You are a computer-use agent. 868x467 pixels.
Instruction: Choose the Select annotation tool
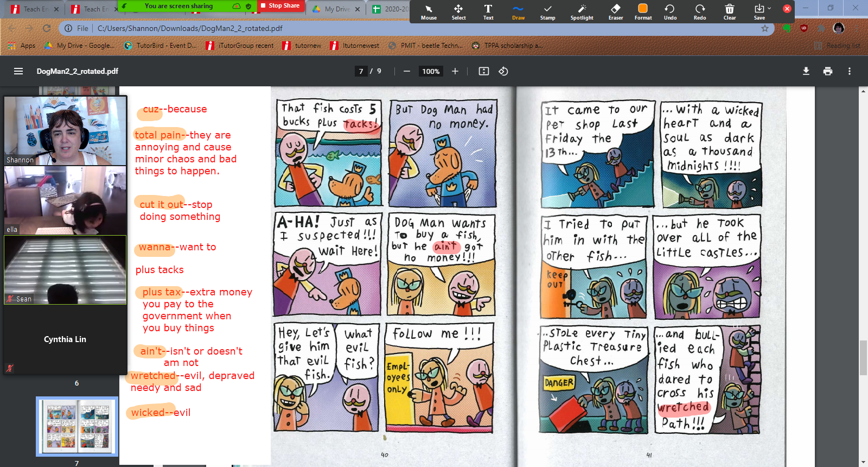458,12
